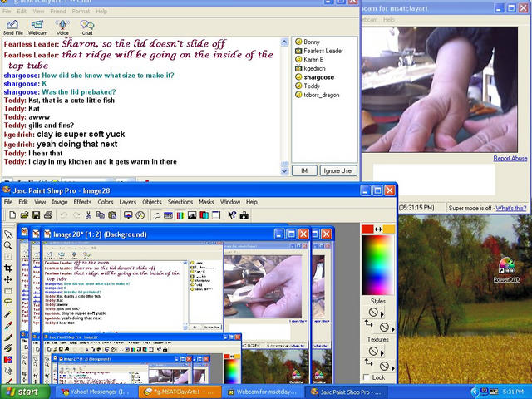Toggle the Color Palette toolbar button

point(180,215)
